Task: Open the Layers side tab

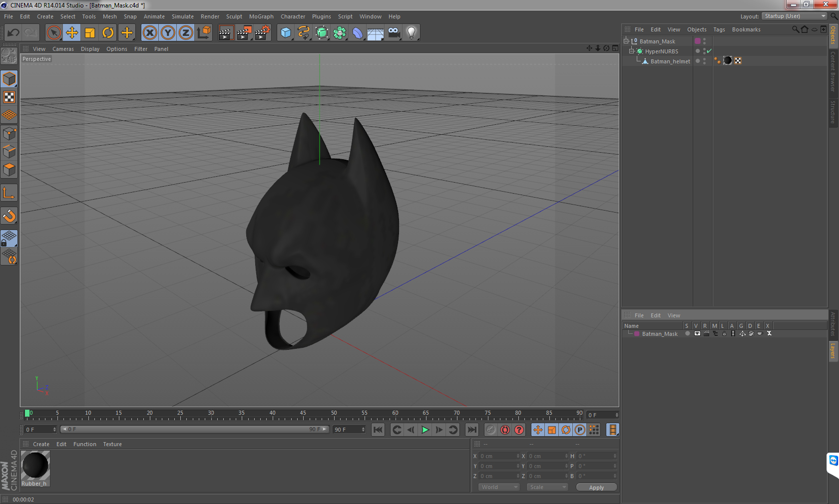Action: pos(833,351)
